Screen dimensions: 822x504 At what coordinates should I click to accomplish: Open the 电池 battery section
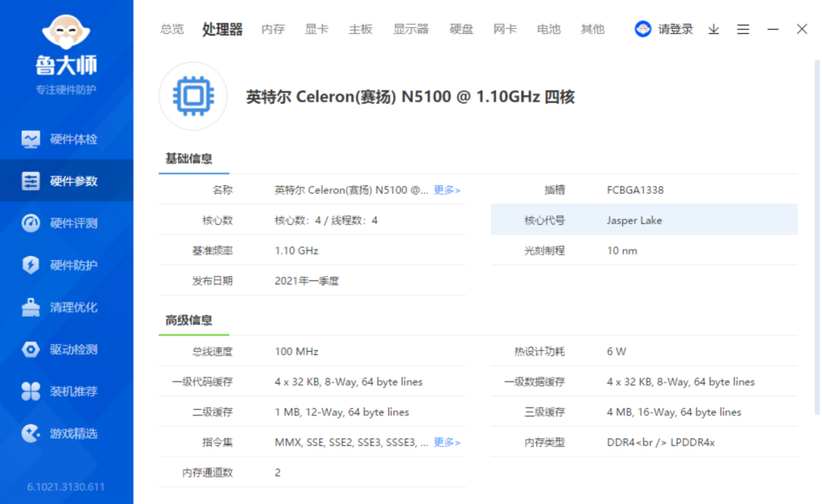548,29
